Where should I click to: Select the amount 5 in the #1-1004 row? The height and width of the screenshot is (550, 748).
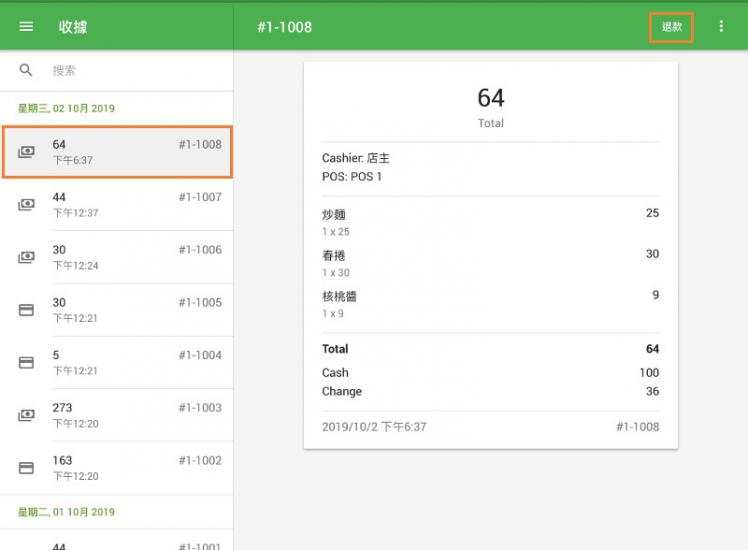[x=56, y=355]
